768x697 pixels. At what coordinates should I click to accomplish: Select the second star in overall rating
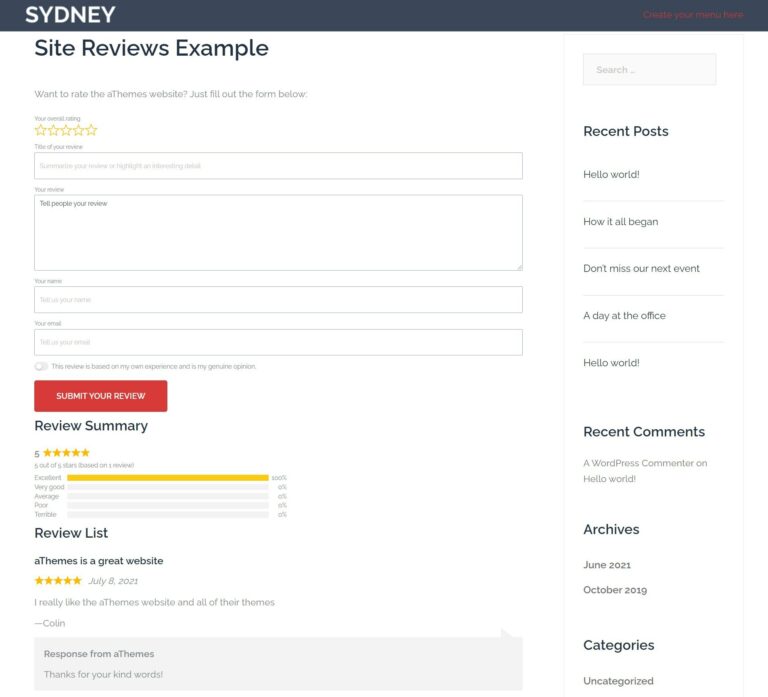(53, 130)
